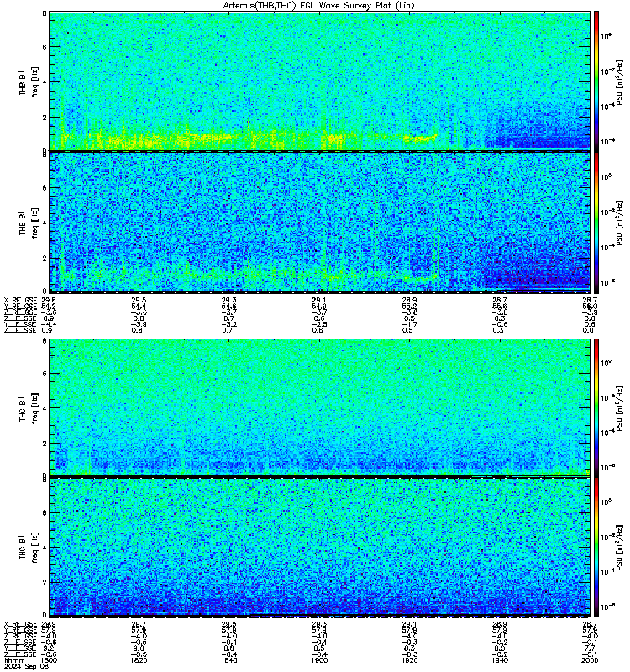This screenshot has width=630, height=672.
Task: Click the '2000' time axis label
Action: tap(590, 660)
